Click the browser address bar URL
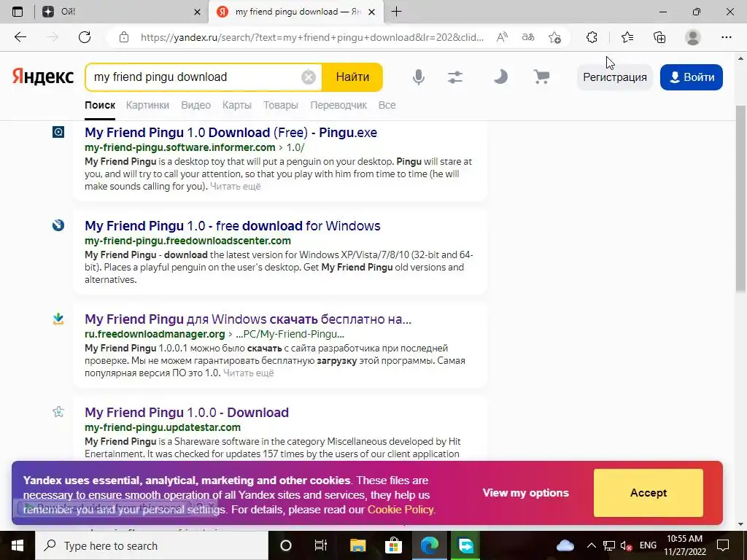Viewport: 747px width, 560px height. (x=312, y=37)
